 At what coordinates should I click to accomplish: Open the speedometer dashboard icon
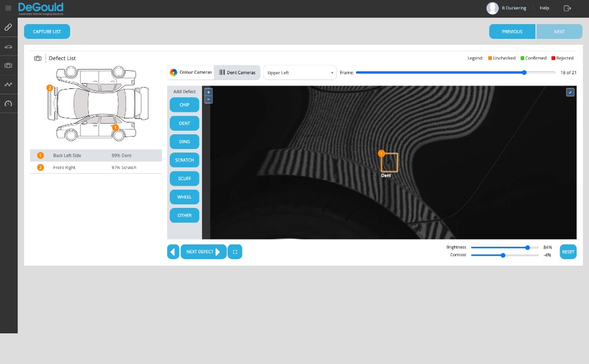point(8,104)
